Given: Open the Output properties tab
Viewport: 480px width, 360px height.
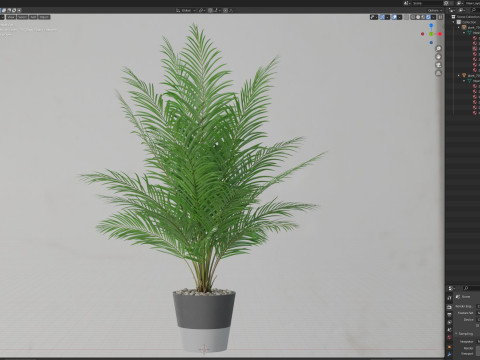Looking at the screenshot, I should (449, 315).
